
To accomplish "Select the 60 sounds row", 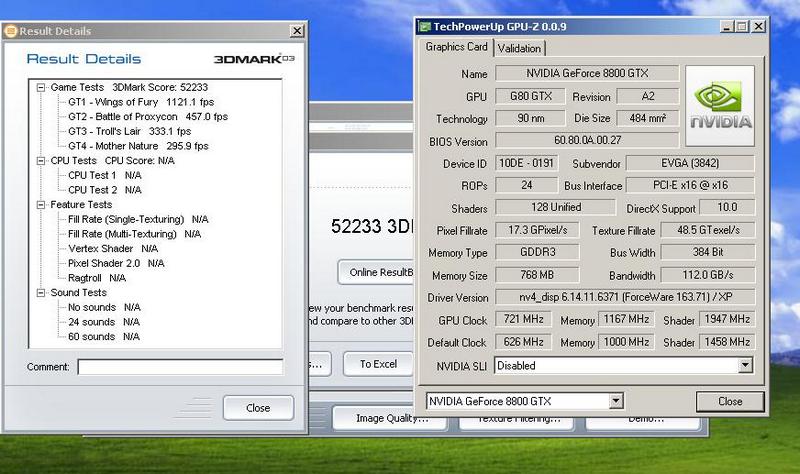I will [x=104, y=337].
